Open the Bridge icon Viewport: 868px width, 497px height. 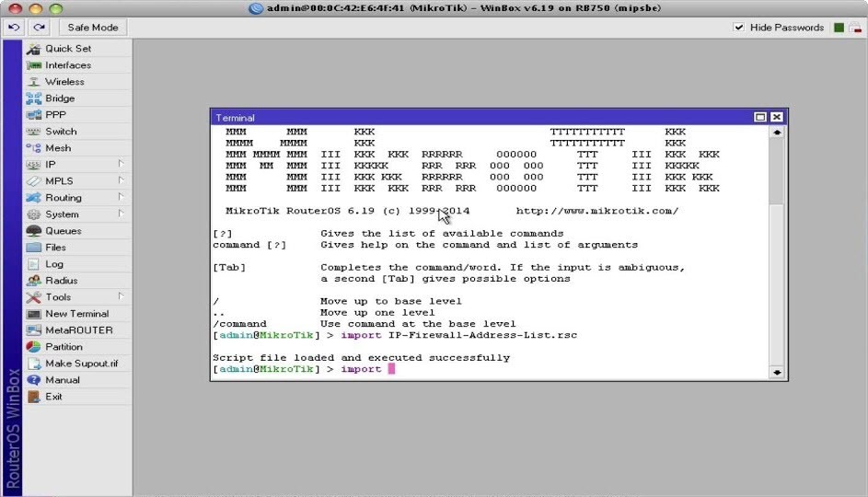[x=34, y=98]
